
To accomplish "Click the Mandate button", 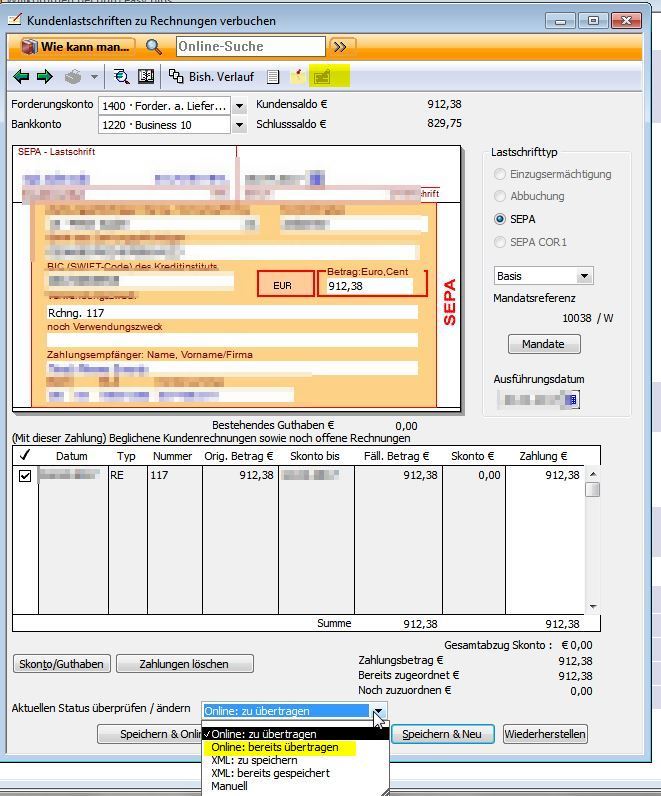I will (544, 344).
